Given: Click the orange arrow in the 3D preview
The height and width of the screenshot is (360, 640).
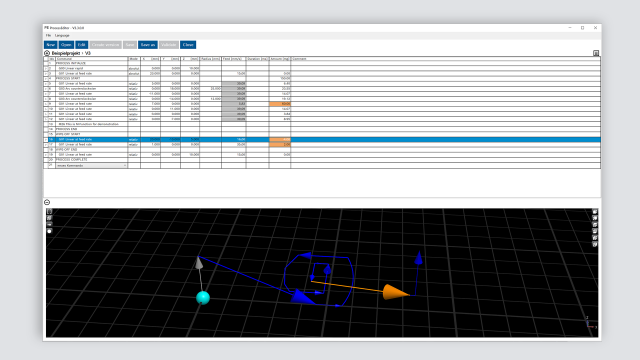Looking at the screenshot, I should coord(395,292).
